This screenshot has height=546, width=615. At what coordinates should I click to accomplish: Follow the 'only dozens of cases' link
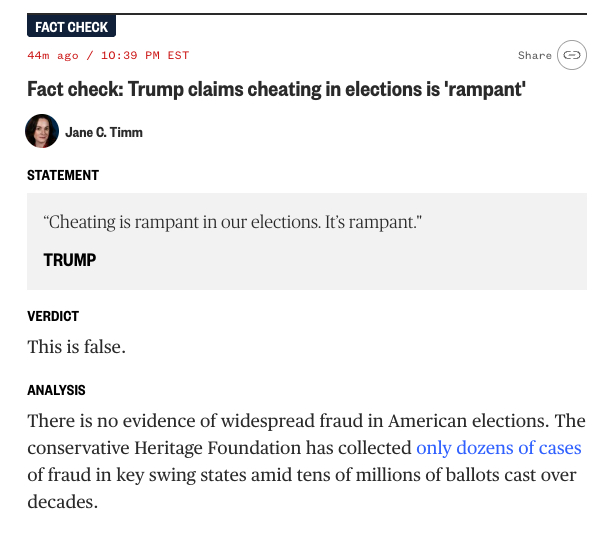(499, 447)
